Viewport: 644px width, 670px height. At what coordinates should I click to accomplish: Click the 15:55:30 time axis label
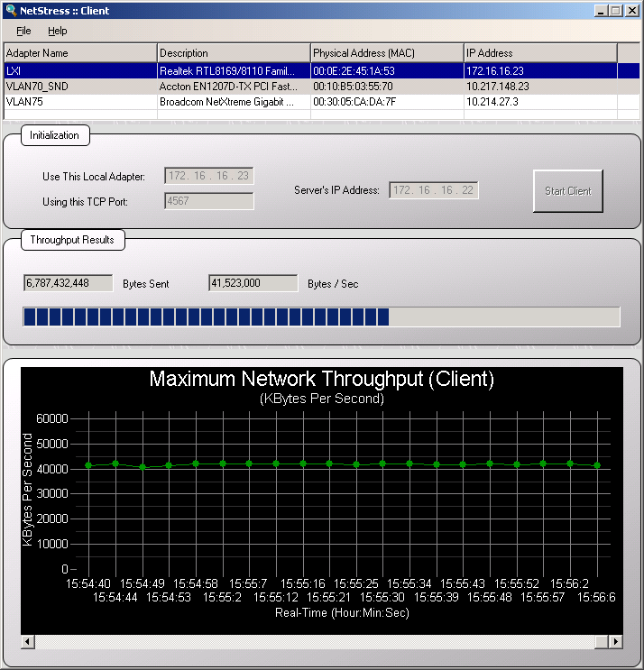pos(382,597)
